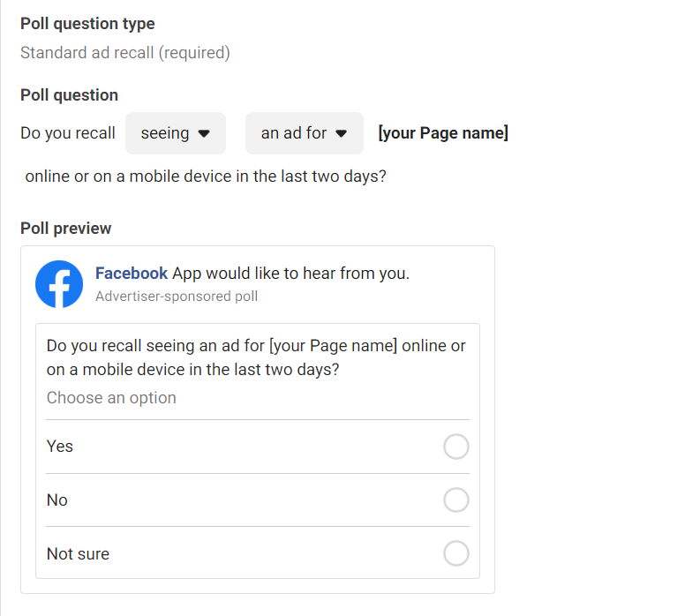Select the Yes radio button
Image resolution: width=685 pixels, height=616 pixels.
pyautogui.click(x=456, y=447)
